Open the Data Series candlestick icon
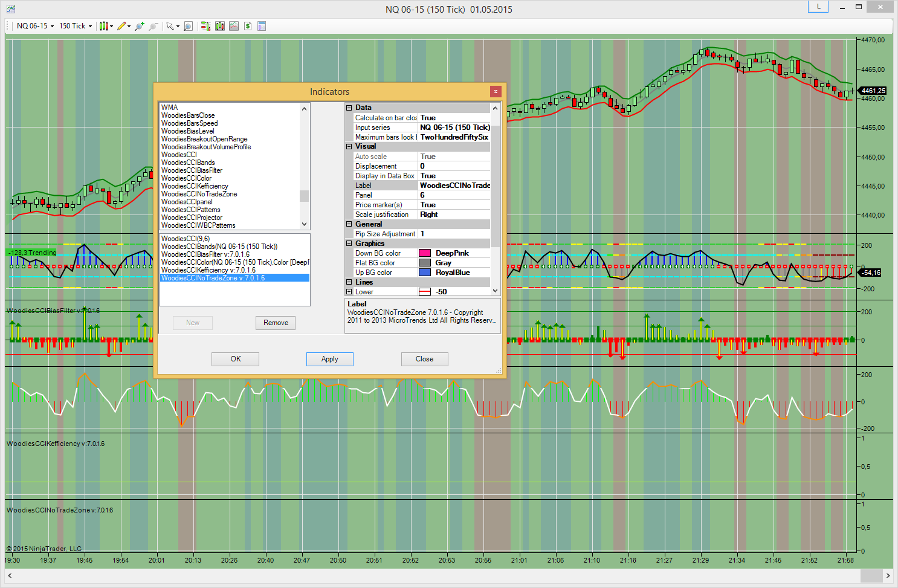898x588 pixels. click(220, 26)
